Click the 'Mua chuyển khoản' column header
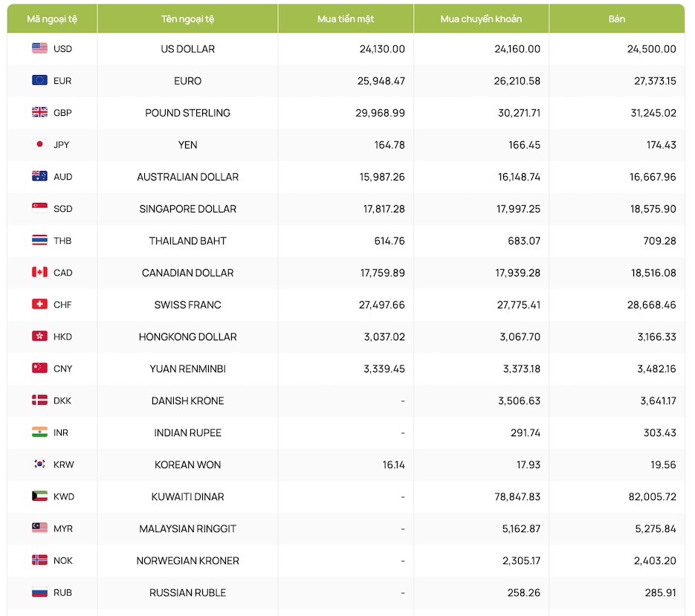 click(481, 19)
